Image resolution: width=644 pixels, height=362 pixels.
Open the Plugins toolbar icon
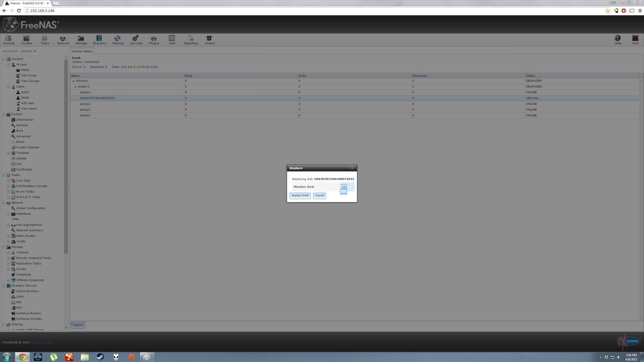(x=154, y=40)
